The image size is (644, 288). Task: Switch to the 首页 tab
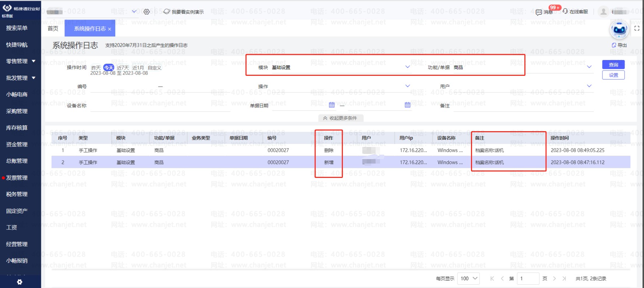[x=53, y=28]
